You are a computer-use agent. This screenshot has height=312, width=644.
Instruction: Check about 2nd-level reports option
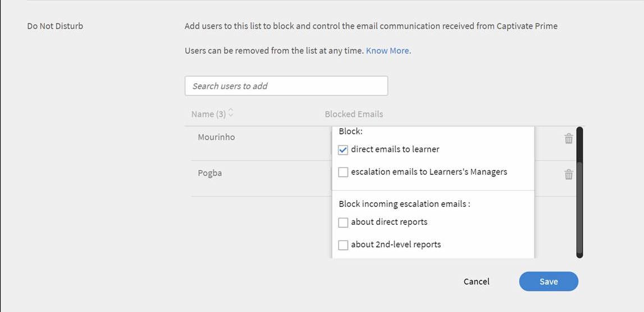click(343, 245)
